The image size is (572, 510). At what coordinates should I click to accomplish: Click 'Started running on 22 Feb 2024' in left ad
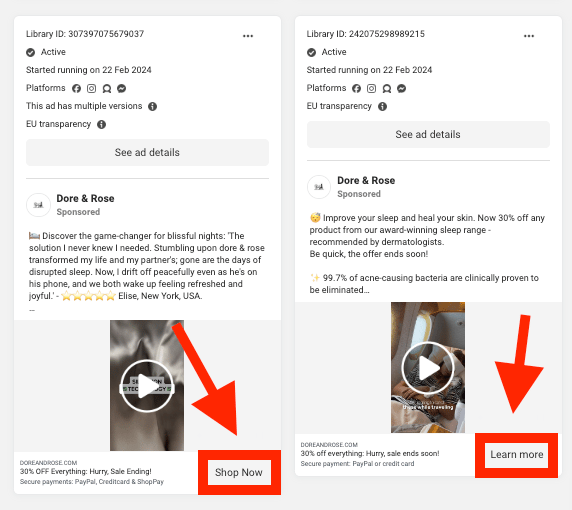(89, 70)
